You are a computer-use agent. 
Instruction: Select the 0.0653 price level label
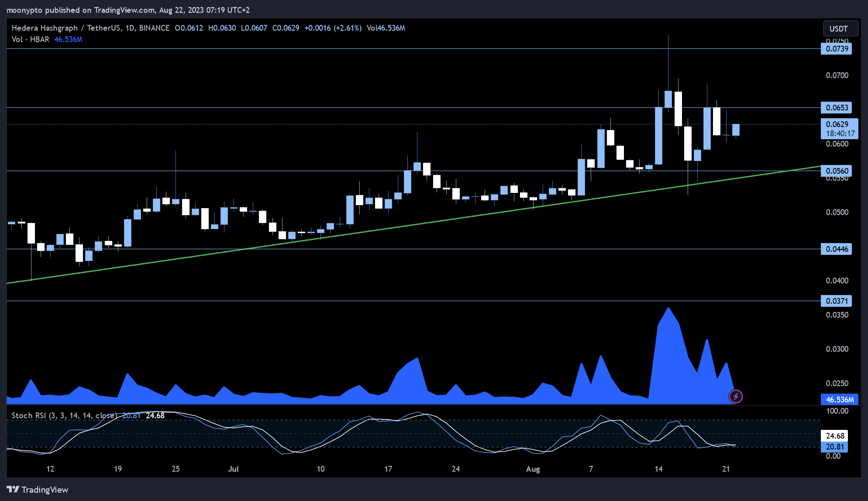[837, 107]
